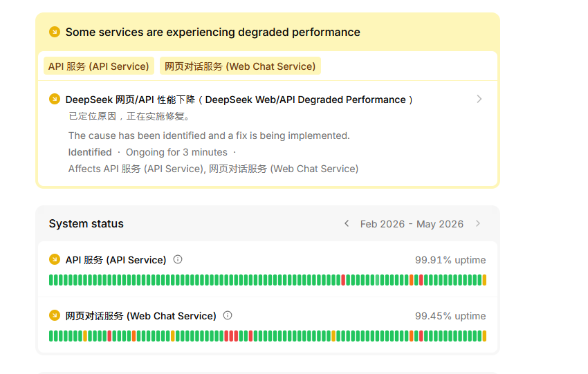Click the 'Ongoing for 3 minutes' text
588x374 pixels.
176,152
